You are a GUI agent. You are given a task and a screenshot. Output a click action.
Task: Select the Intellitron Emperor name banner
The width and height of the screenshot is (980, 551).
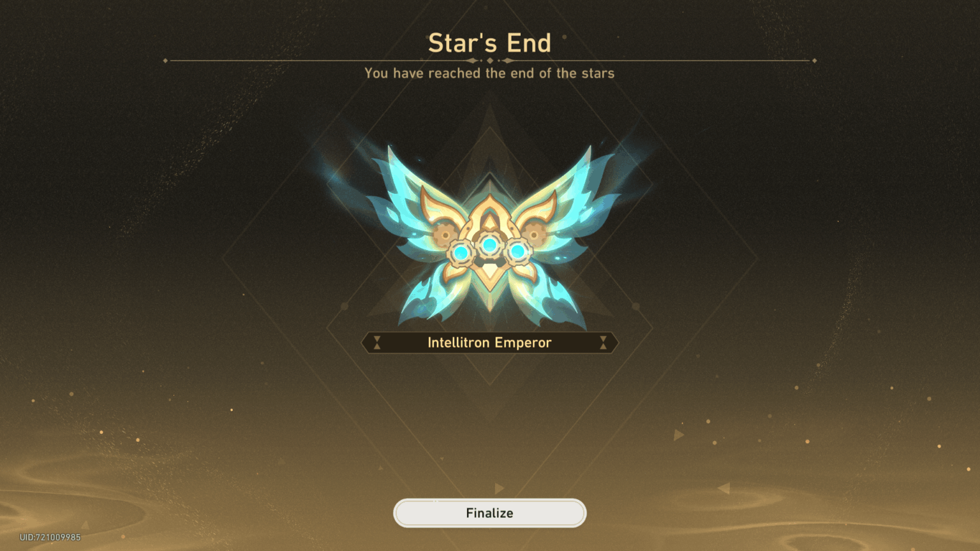(489, 342)
